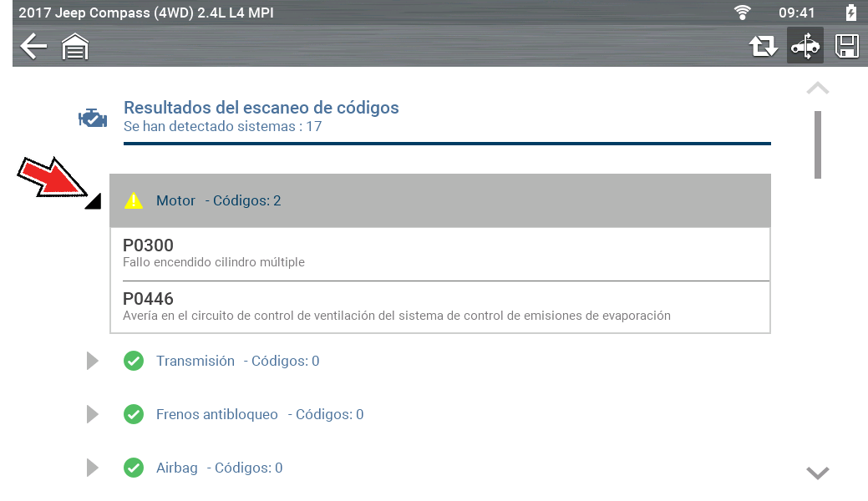Open code P0446 evaporative emissions entry
The height and width of the screenshot is (501, 868).
click(x=439, y=306)
